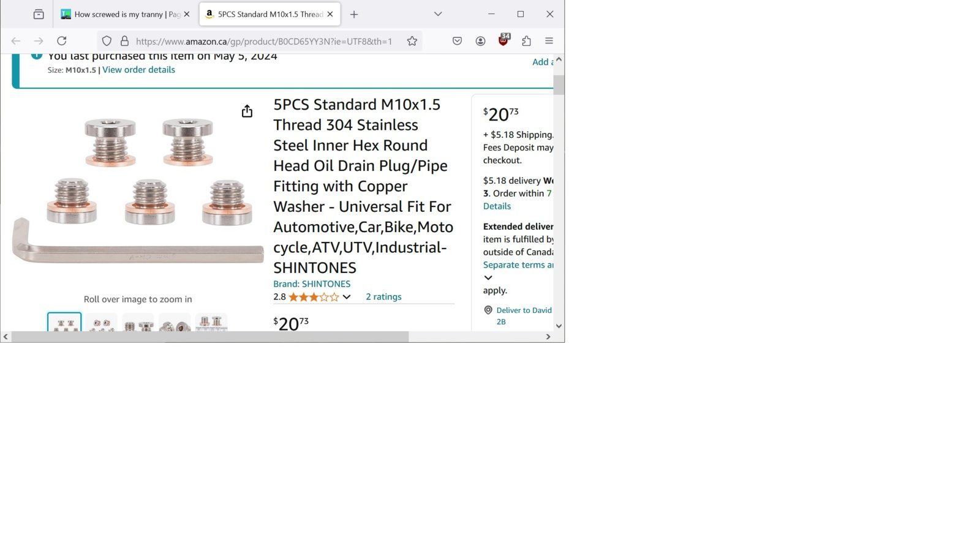The height and width of the screenshot is (551, 980).
Task: View site security padlock information
Action: [124, 41]
